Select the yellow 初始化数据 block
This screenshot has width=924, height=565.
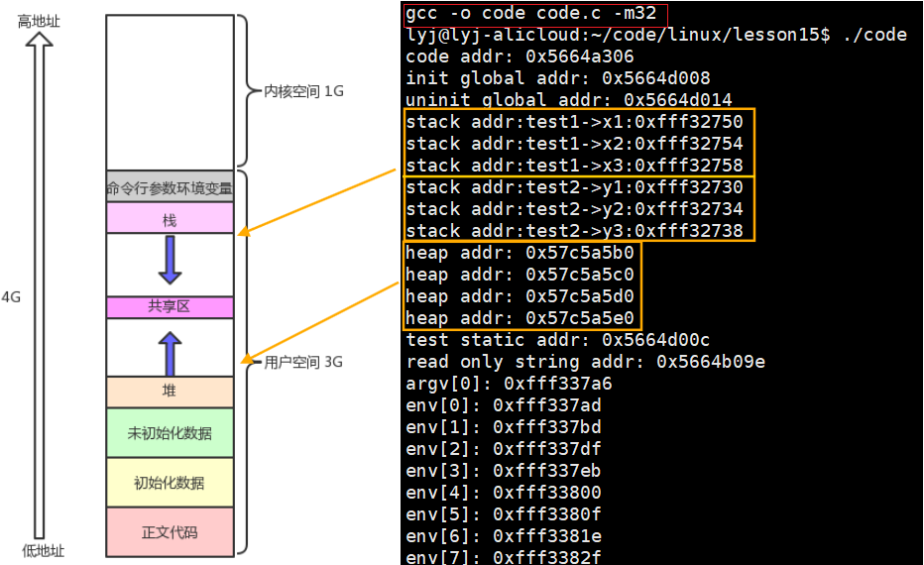(170, 483)
